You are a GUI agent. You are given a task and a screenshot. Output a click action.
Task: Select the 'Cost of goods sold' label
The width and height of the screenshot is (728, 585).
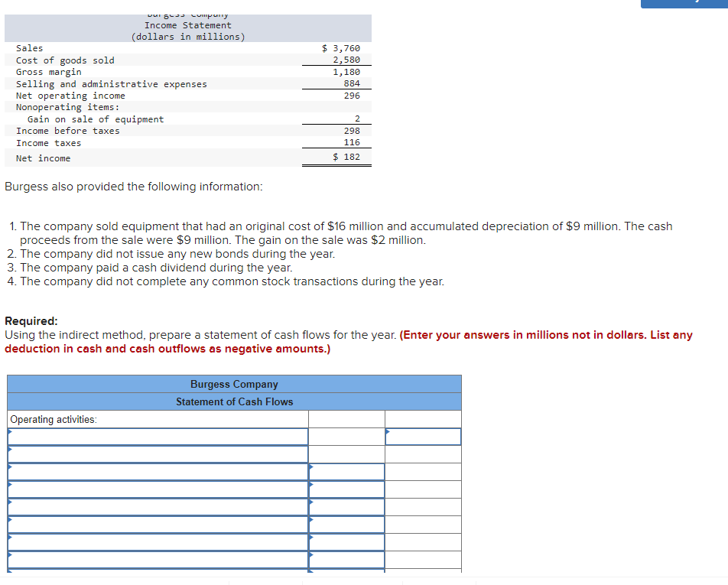tap(65, 60)
